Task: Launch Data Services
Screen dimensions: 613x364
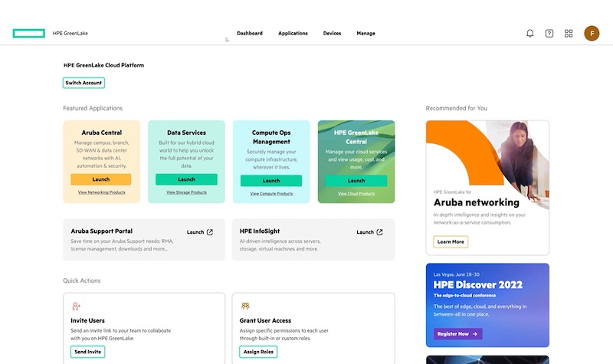Action: (x=186, y=179)
